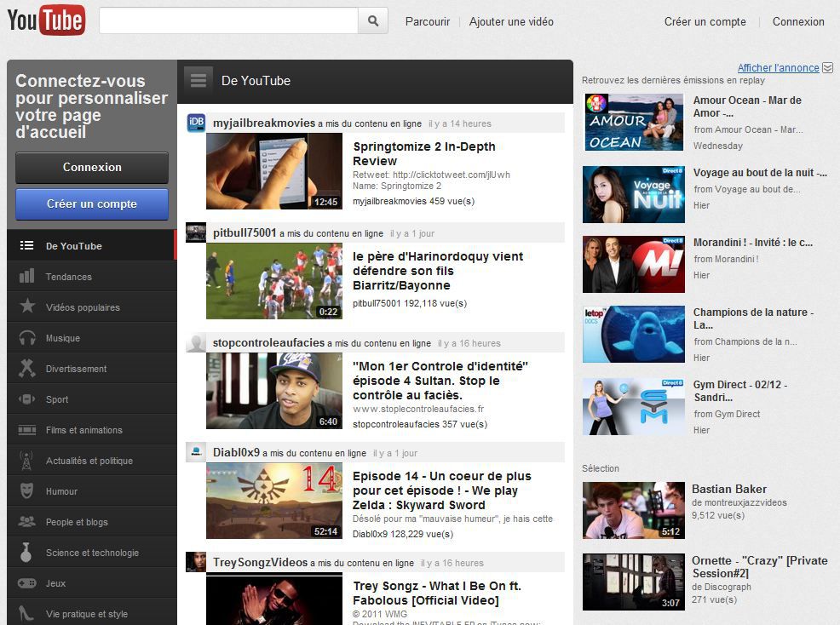Open the Morandini replay thumbnail

pos(634,264)
